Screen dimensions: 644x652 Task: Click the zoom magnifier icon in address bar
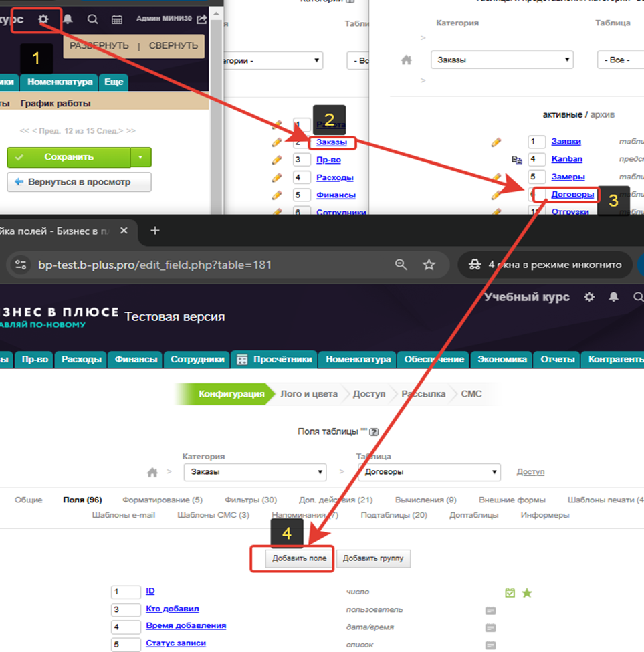401,265
